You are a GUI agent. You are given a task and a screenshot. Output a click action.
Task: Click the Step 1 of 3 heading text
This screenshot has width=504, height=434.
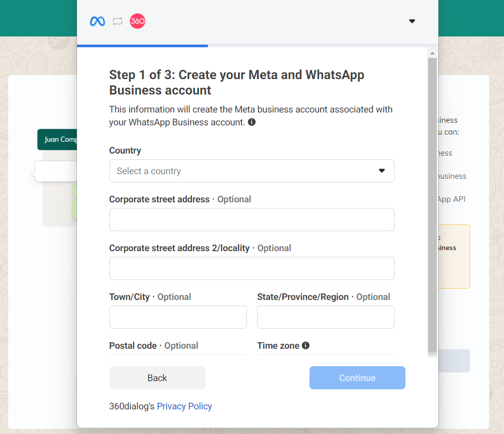click(x=237, y=83)
